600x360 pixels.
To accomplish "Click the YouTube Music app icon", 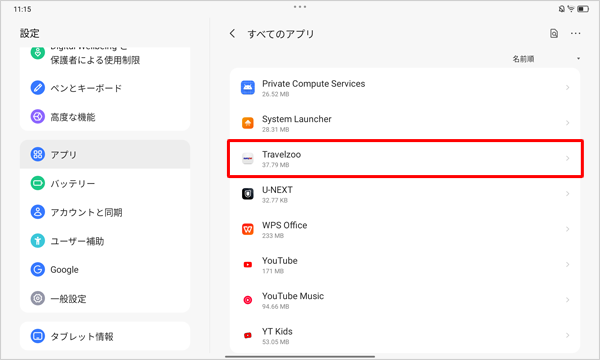I will tap(248, 300).
